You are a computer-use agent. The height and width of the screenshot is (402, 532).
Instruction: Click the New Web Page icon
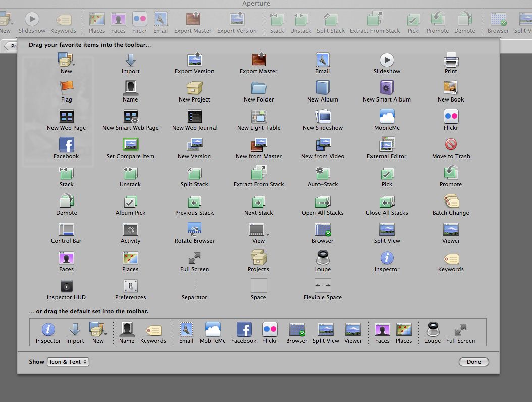point(67,117)
